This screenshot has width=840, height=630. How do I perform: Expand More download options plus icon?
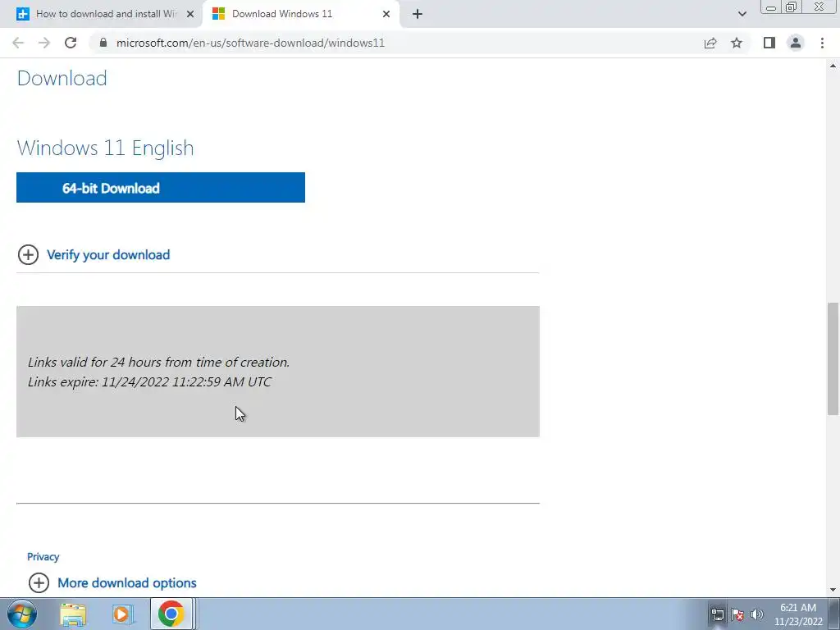point(39,583)
